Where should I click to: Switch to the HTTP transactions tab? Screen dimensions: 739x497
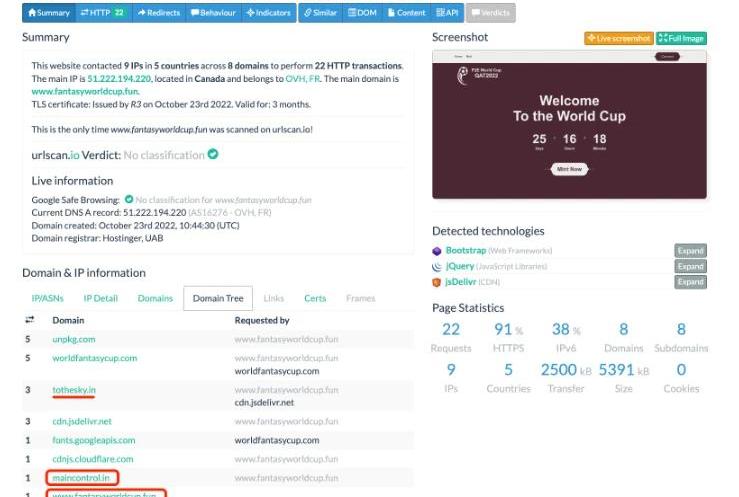tap(102, 13)
